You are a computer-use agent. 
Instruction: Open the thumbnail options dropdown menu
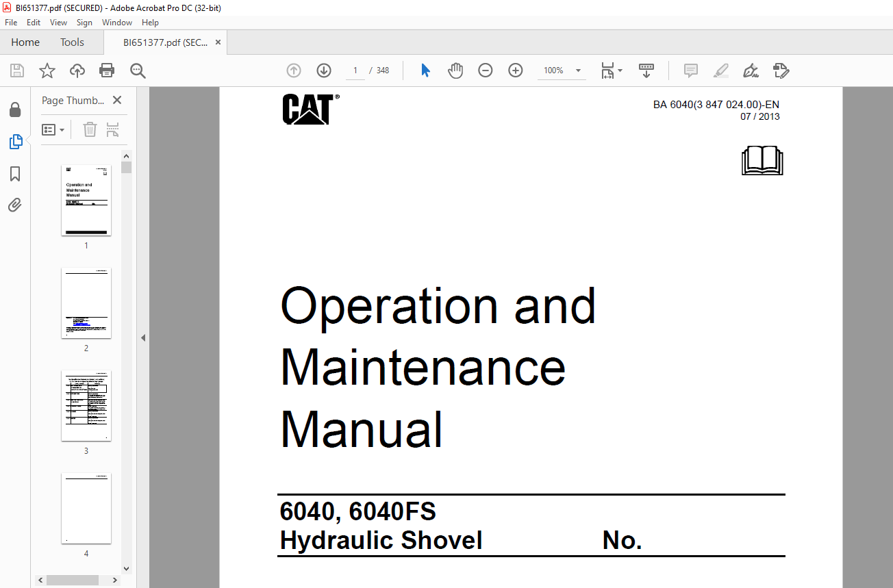point(53,129)
